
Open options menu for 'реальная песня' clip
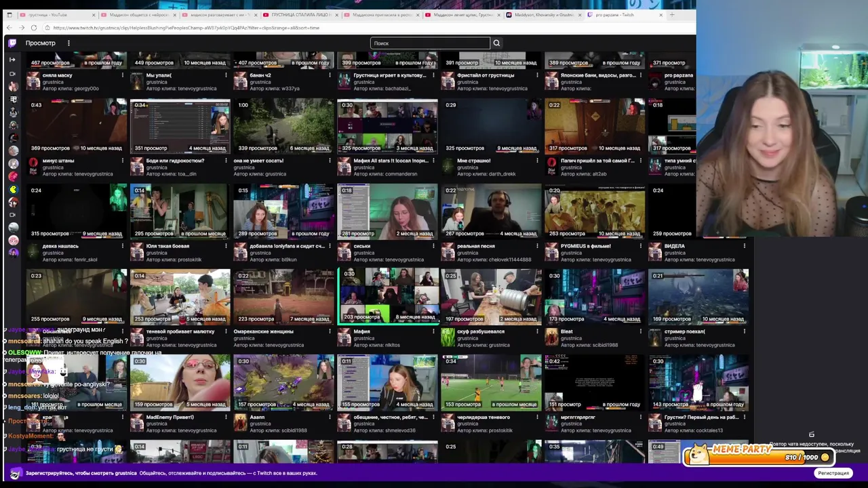(537, 246)
